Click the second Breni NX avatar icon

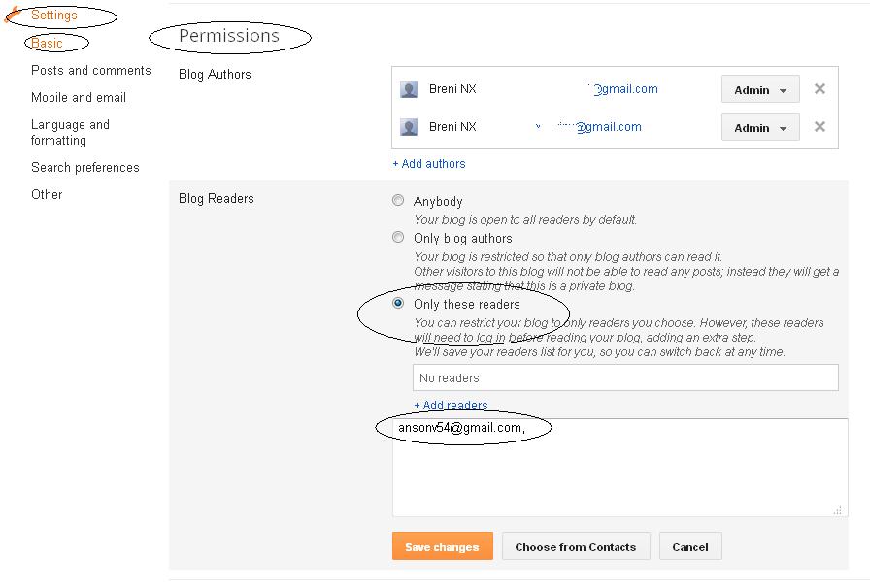coord(409,127)
